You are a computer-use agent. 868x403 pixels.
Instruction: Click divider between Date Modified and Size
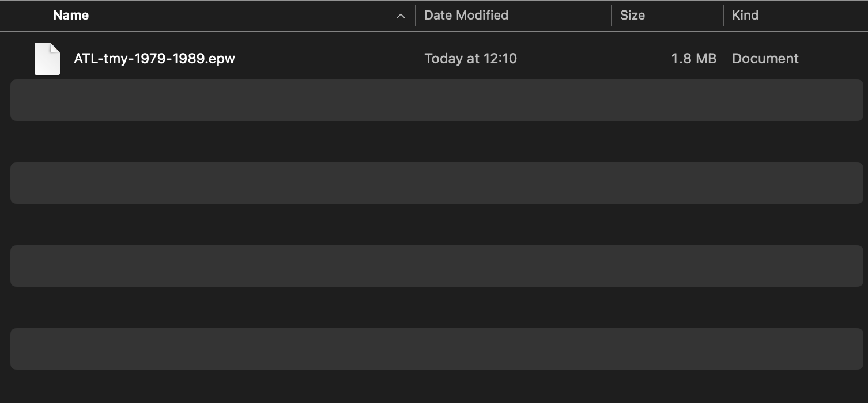(612, 16)
